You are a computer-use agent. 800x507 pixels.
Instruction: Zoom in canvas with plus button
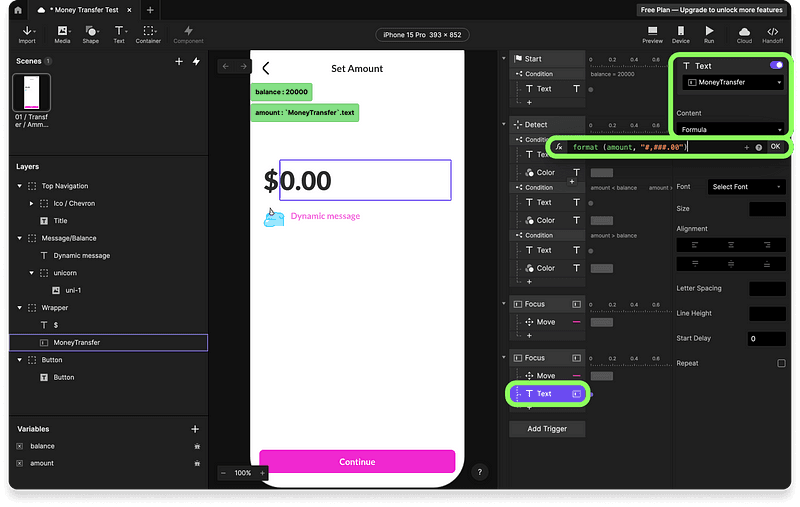tap(262, 473)
